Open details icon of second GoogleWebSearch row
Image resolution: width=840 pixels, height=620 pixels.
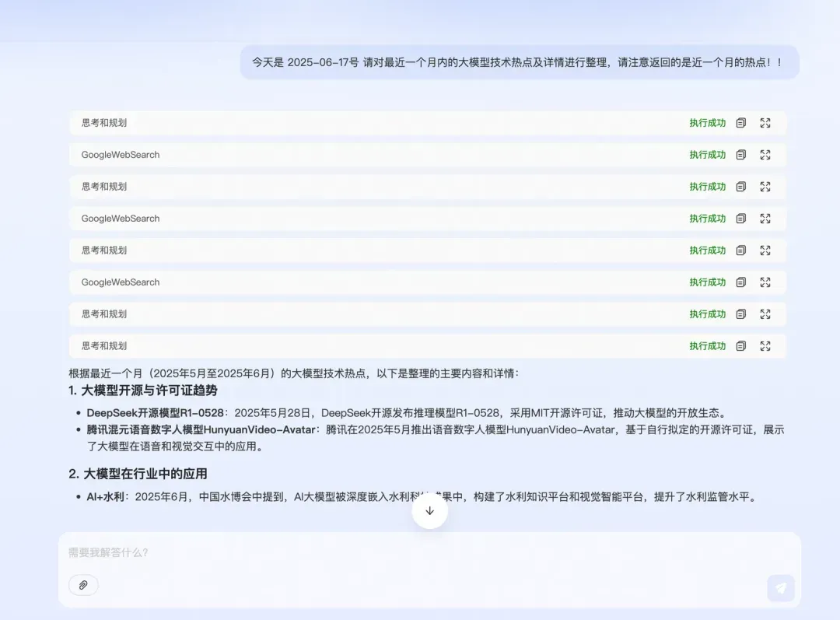741,219
